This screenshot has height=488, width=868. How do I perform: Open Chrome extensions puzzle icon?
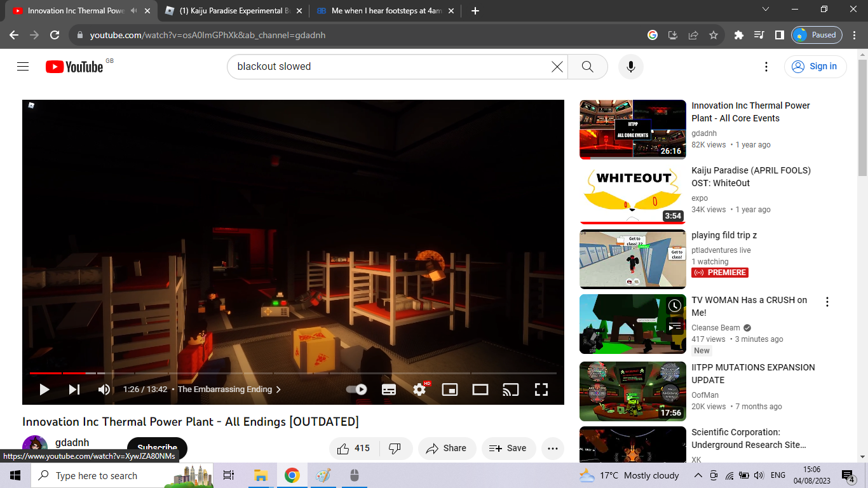click(x=738, y=35)
